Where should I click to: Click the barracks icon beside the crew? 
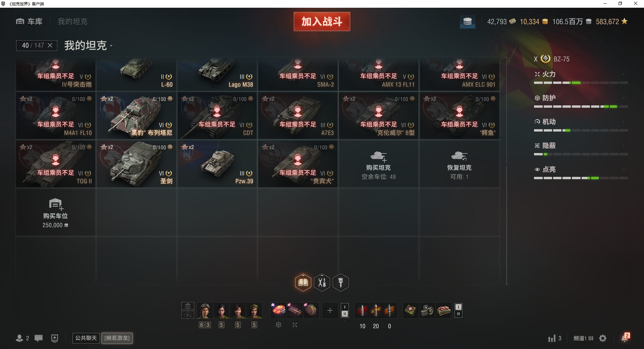[188, 306]
